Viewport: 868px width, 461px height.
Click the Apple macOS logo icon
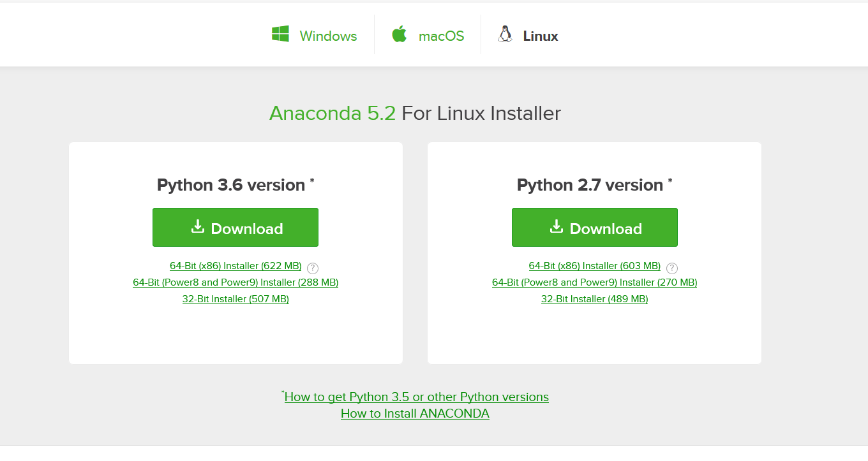(x=400, y=34)
